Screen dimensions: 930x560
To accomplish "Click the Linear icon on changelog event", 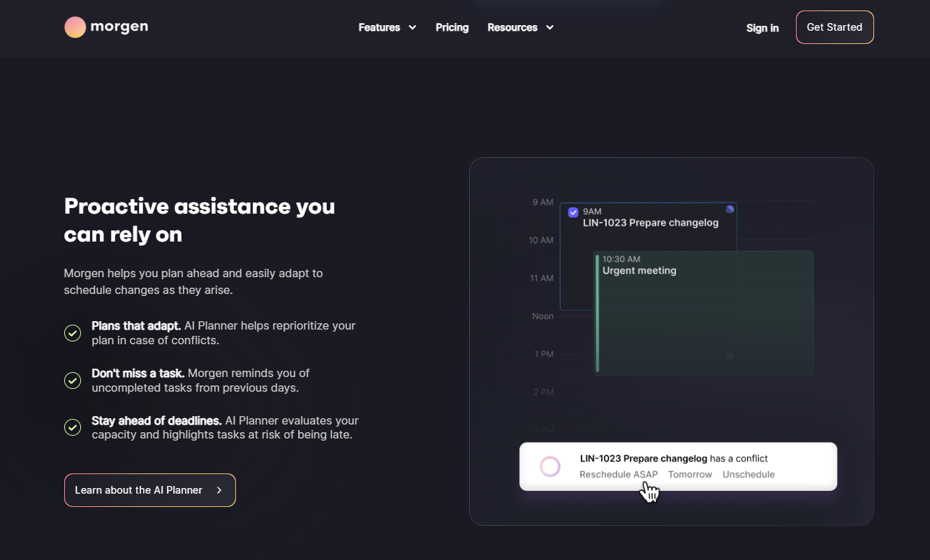I will (730, 209).
